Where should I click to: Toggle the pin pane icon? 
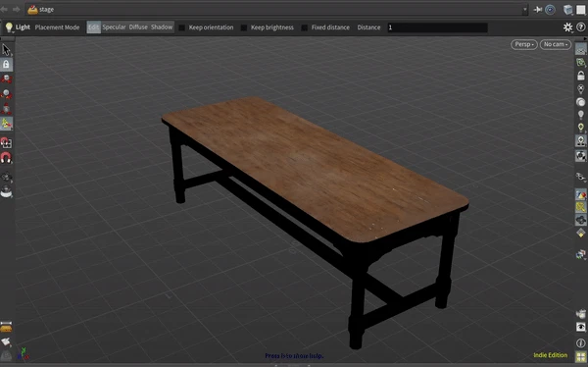point(538,10)
